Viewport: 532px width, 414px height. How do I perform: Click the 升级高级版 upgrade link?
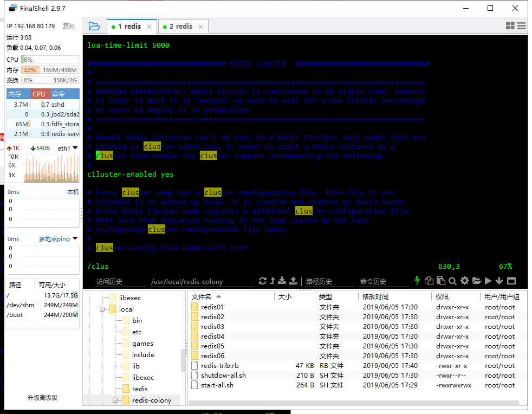click(42, 398)
